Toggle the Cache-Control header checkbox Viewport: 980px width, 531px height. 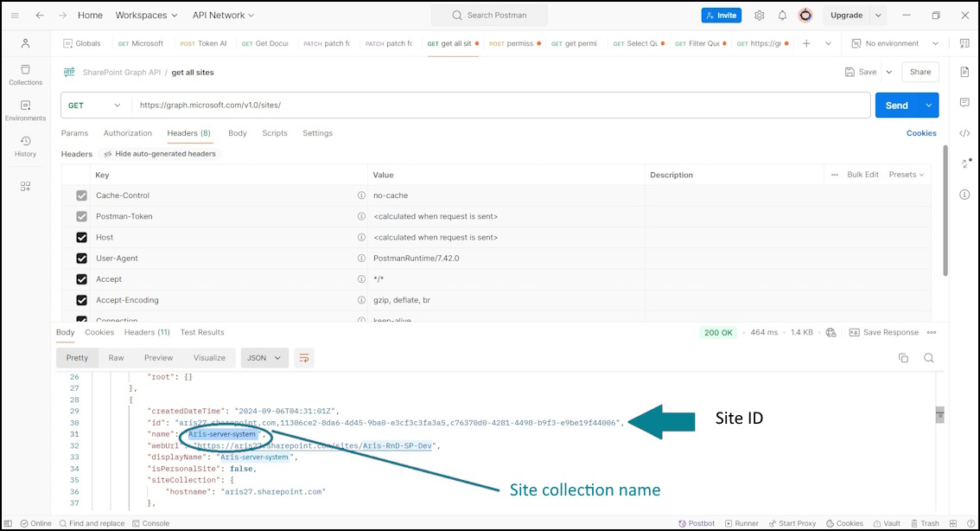pos(81,195)
